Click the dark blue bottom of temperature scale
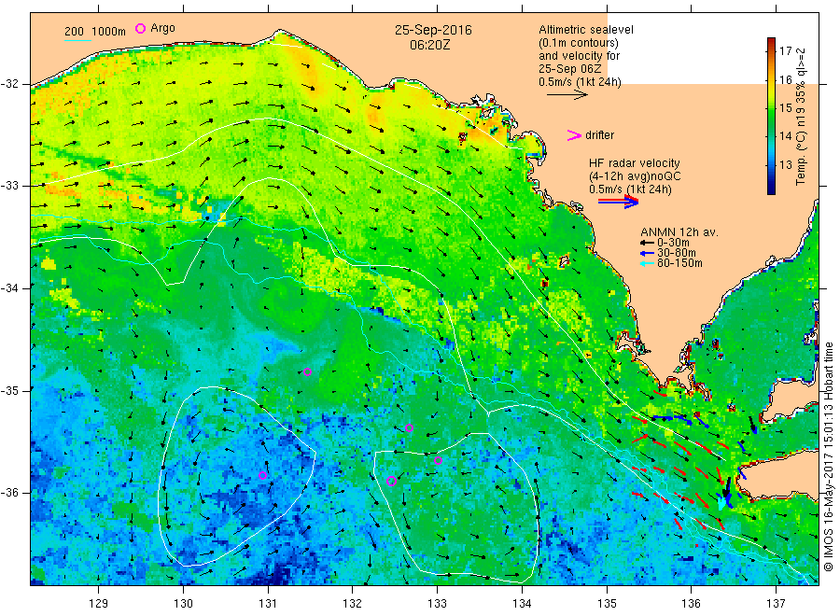Image resolution: width=840 pixels, height=616 pixels. coord(771,188)
